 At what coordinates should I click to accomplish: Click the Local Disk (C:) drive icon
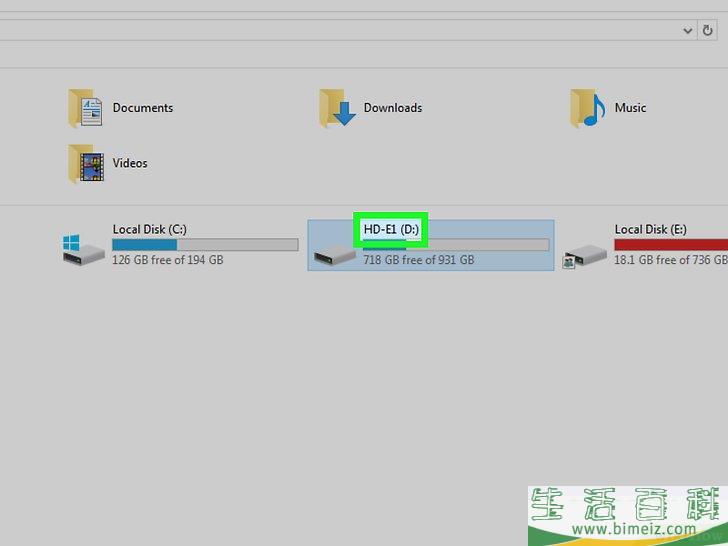(x=84, y=250)
